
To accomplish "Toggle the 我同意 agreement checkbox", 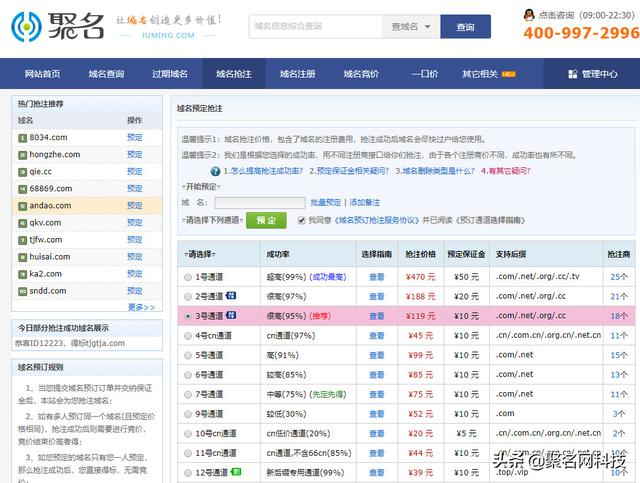I will coord(299,220).
